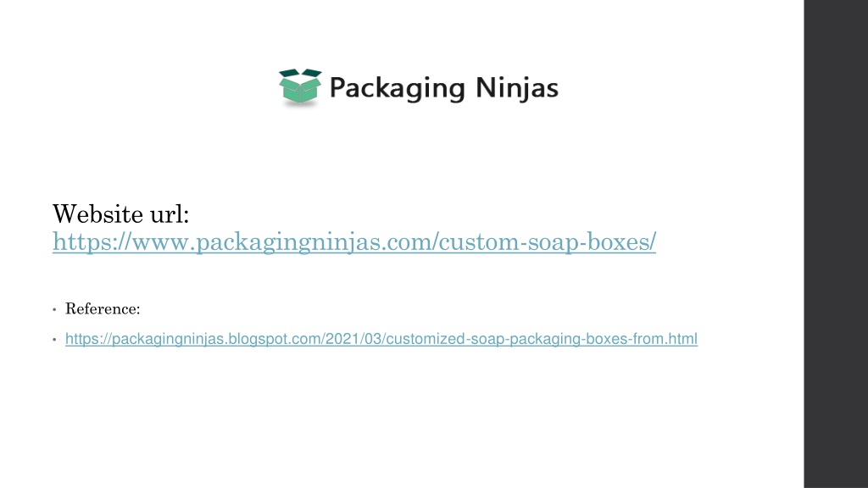Select the "Reference:" bullet text
The image size is (868, 488).
click(103, 308)
